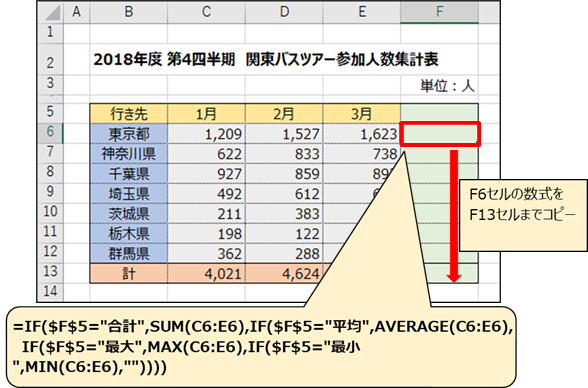Screen dimensions: 588x388
Task: Click the select-all corner triangle icon
Action: click(51, 12)
